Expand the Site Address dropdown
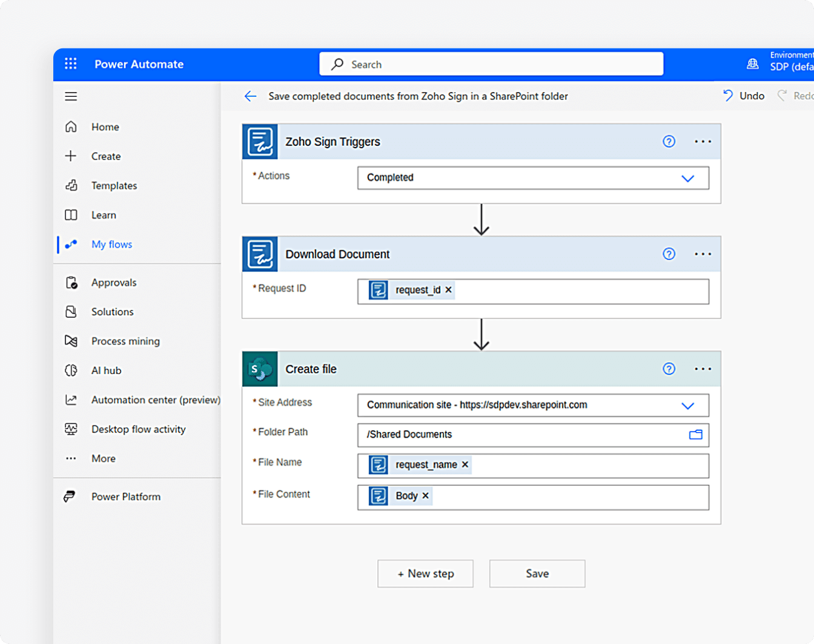The image size is (814, 644). click(687, 406)
